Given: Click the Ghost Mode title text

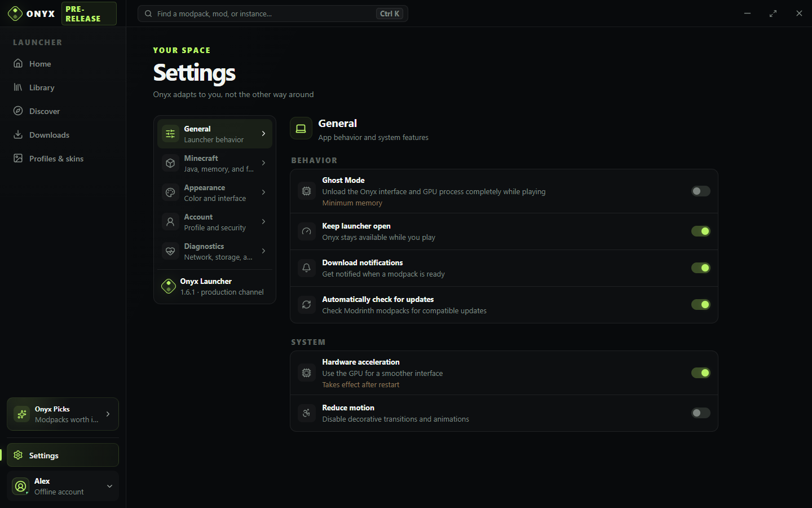Looking at the screenshot, I should 343,180.
